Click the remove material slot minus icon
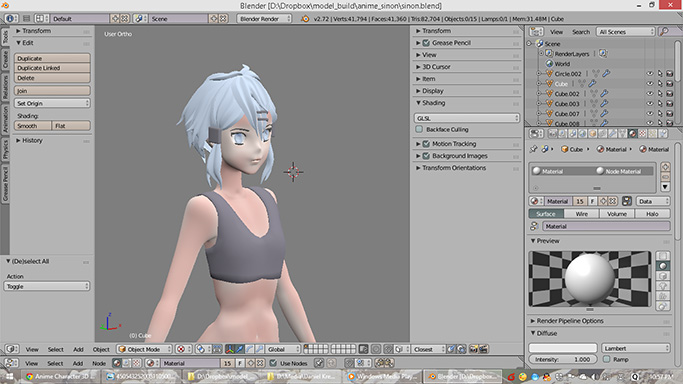683x384 pixels. (665, 177)
